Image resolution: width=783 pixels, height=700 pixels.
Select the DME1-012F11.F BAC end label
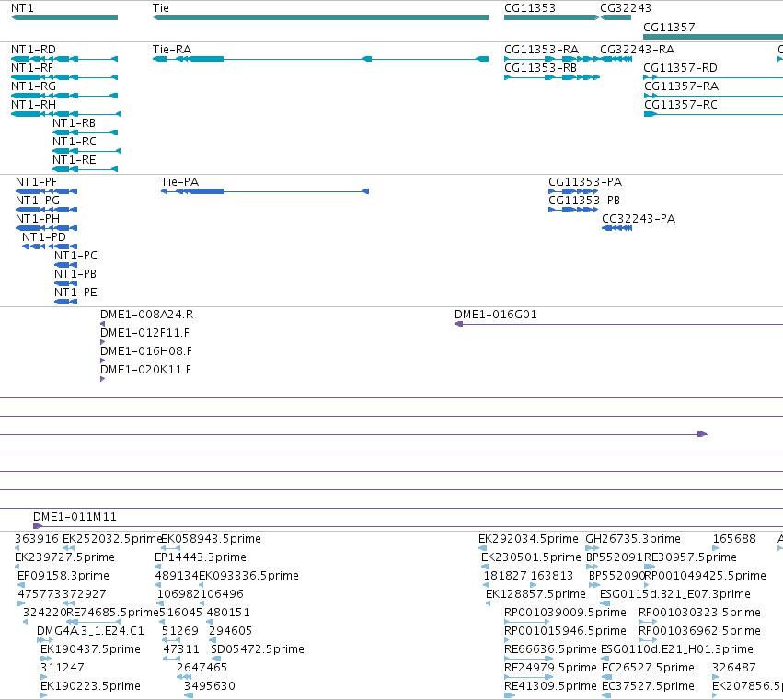(x=144, y=334)
